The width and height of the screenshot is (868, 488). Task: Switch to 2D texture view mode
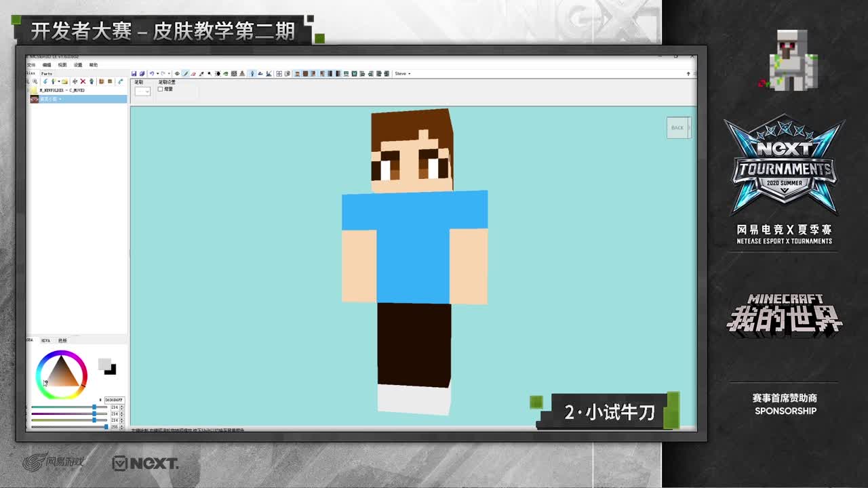260,73
